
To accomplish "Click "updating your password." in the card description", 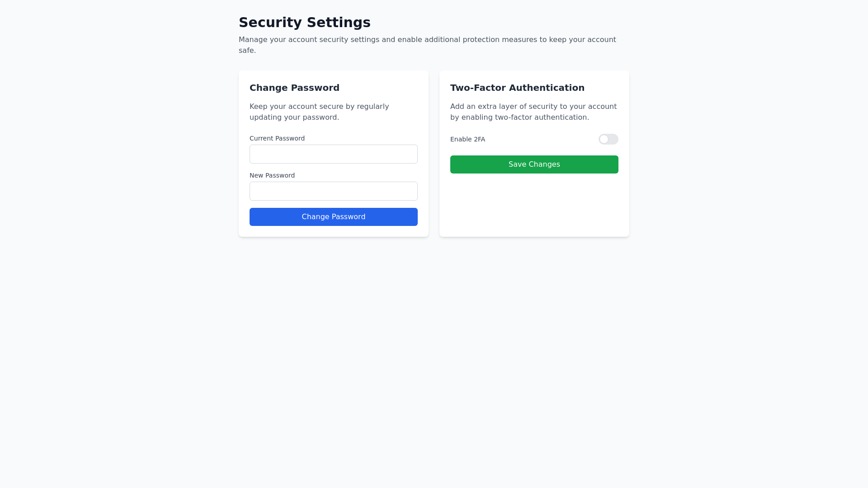I will [x=294, y=117].
